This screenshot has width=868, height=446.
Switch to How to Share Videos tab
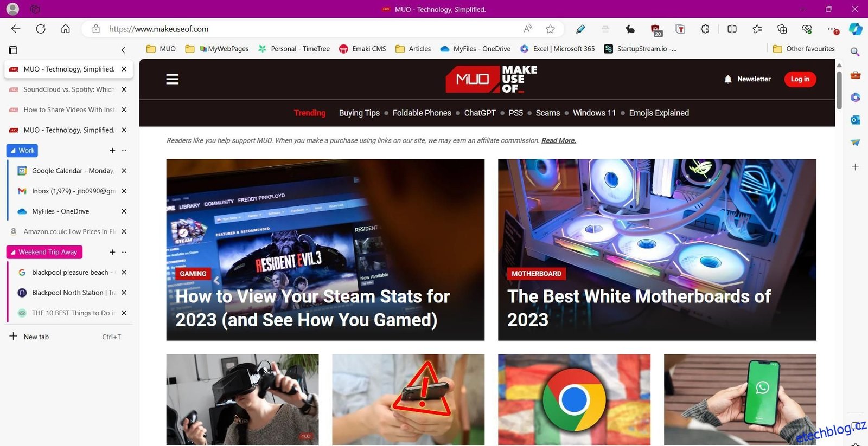69,109
